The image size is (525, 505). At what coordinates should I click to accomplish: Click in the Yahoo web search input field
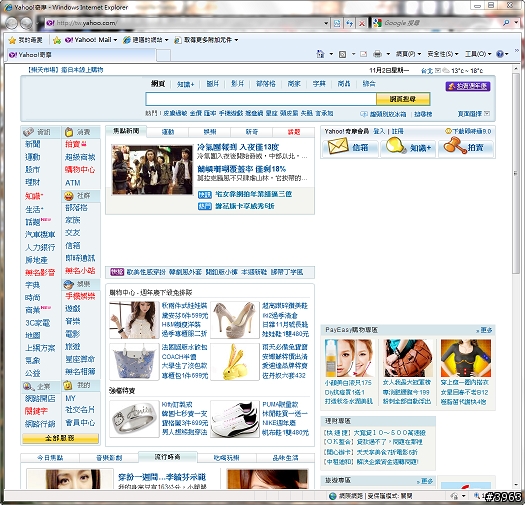tap(261, 99)
